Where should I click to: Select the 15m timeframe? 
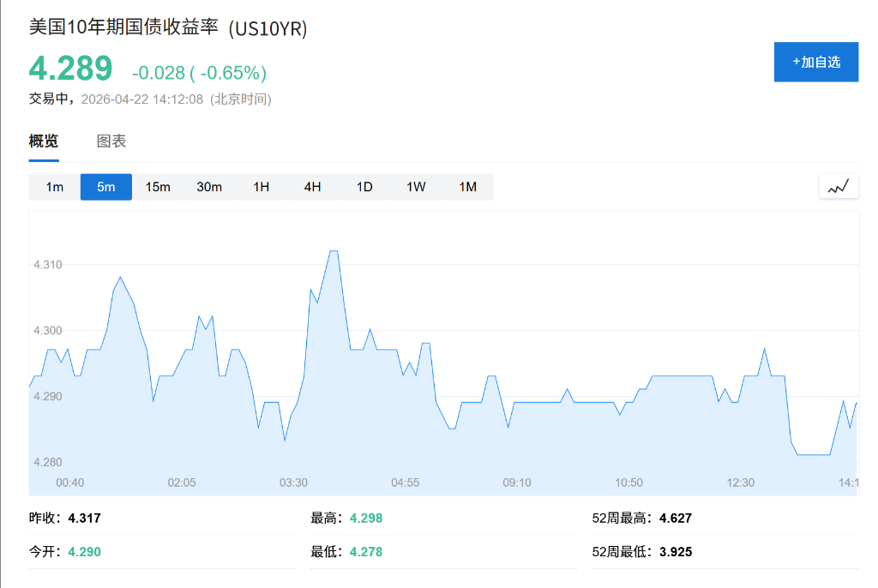(158, 186)
